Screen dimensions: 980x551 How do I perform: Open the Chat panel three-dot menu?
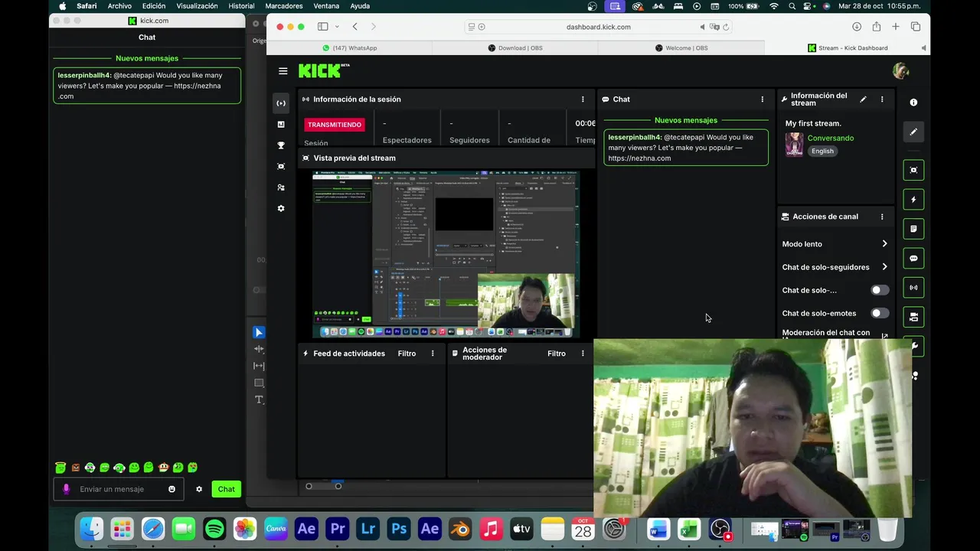tap(762, 99)
